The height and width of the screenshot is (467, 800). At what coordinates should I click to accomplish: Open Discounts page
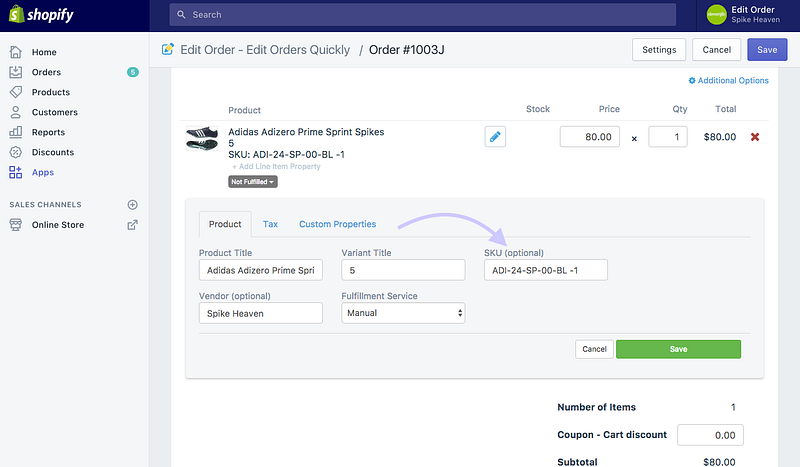[x=53, y=152]
